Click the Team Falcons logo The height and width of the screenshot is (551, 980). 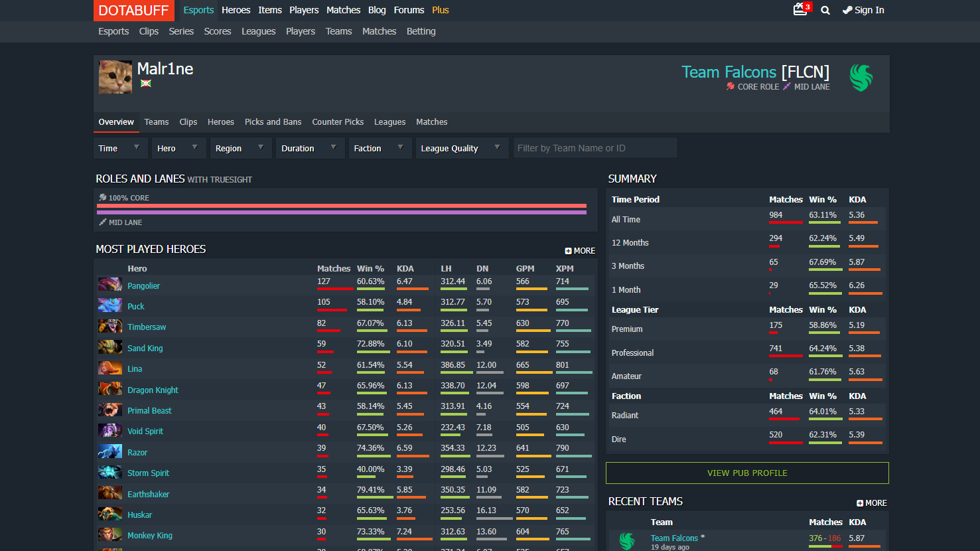pyautogui.click(x=861, y=77)
